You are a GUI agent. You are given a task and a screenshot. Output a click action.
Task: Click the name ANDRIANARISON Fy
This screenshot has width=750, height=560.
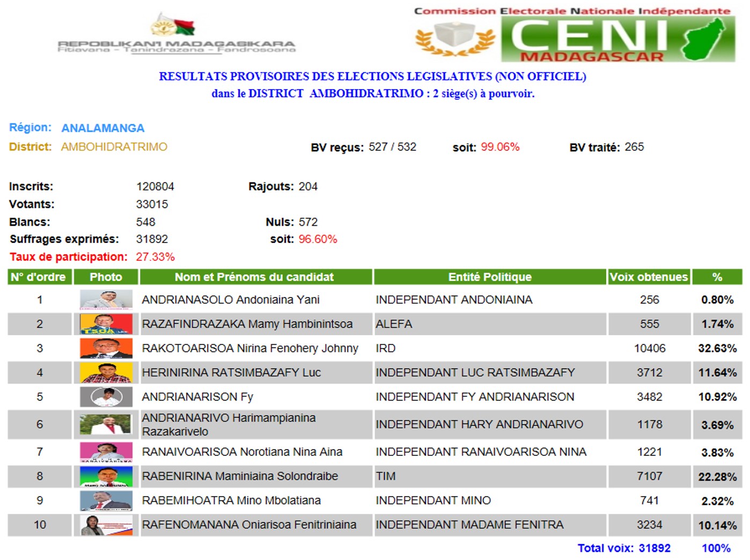[197, 397]
